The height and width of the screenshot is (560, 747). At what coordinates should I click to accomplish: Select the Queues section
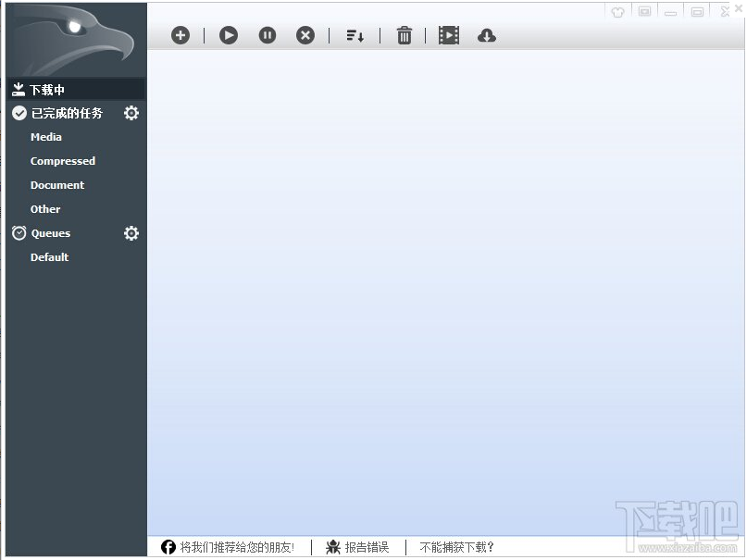click(51, 233)
